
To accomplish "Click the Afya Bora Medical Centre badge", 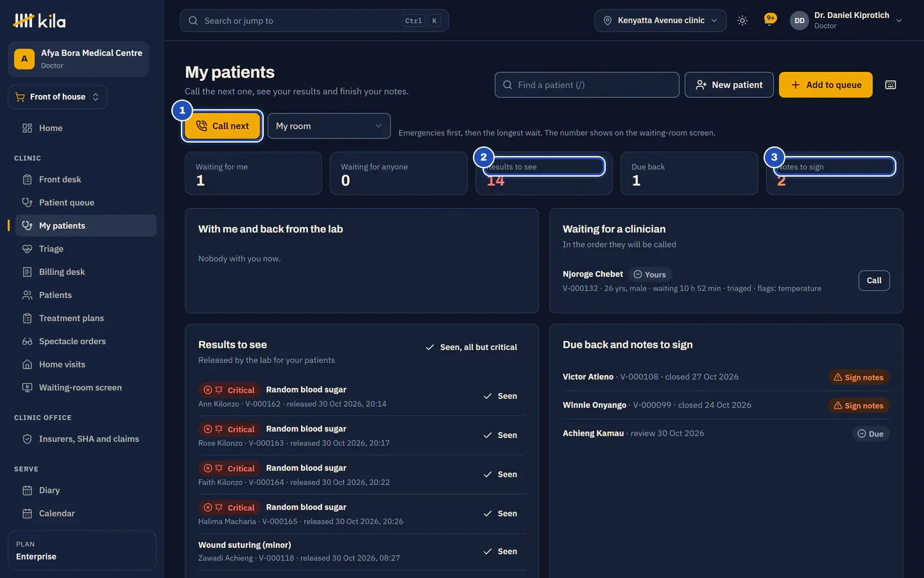I will point(78,59).
